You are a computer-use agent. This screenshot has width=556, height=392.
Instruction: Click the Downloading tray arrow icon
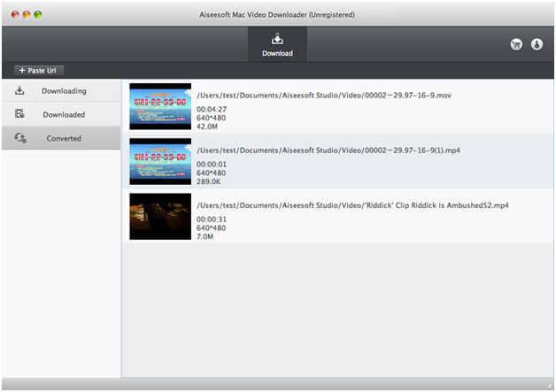[x=19, y=91]
